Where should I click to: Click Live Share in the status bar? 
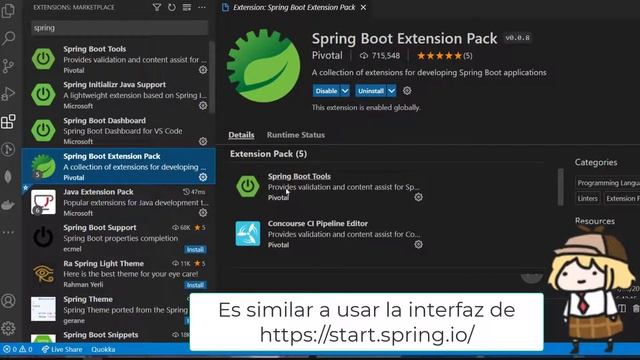click(62, 349)
